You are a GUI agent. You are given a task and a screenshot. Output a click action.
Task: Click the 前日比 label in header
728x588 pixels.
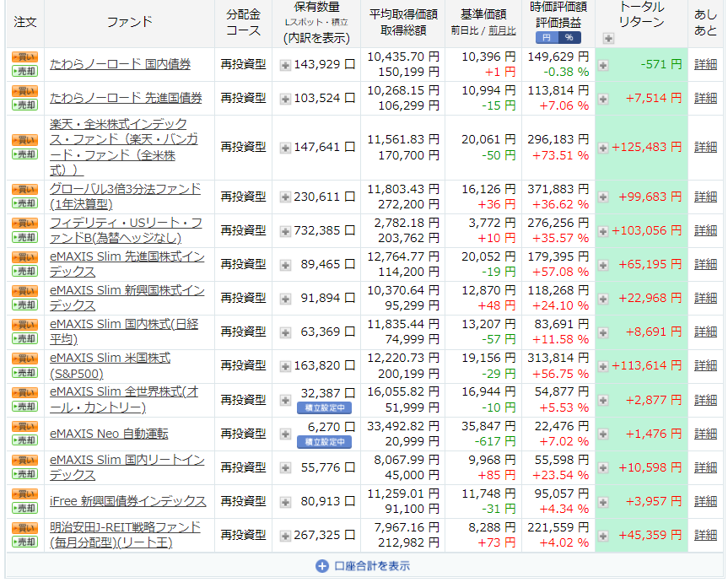(x=464, y=30)
